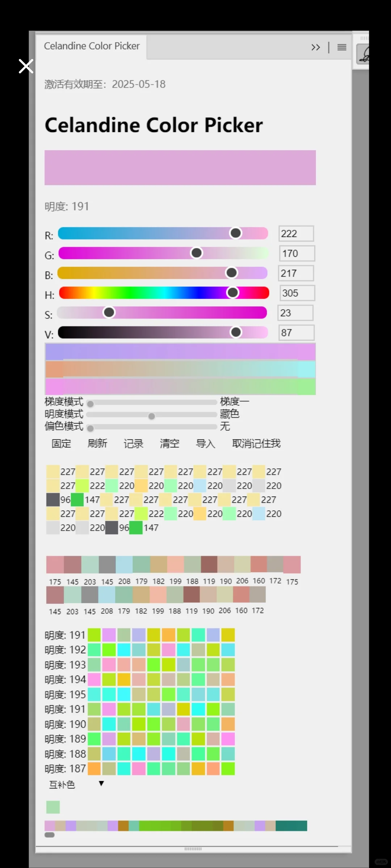Select the light green complementary swatch below 互补色
The image size is (391, 868).
tap(53, 807)
